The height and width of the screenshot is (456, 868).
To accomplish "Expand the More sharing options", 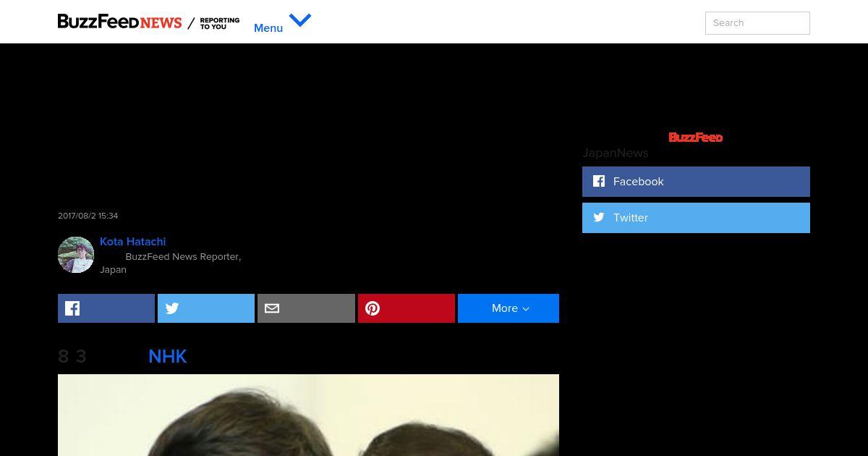I will 509,308.
